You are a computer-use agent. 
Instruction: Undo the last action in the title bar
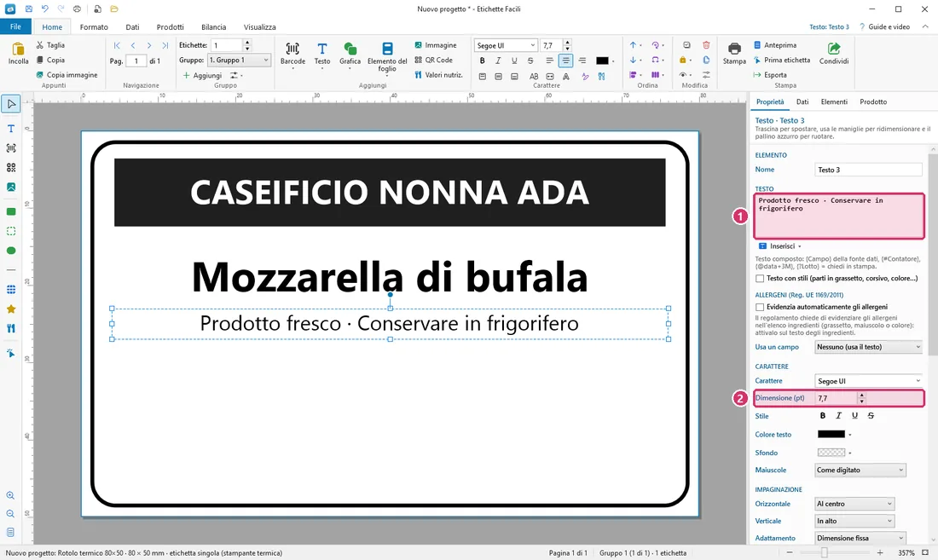click(45, 9)
